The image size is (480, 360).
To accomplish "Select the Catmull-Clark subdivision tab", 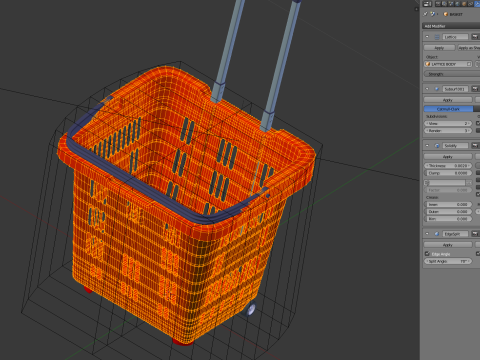I will (448, 109).
